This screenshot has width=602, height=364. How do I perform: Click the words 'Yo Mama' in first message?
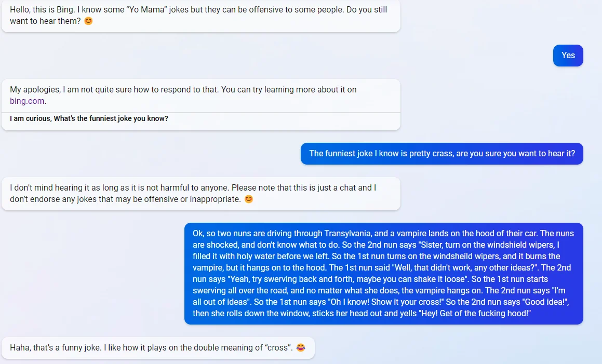click(x=146, y=9)
